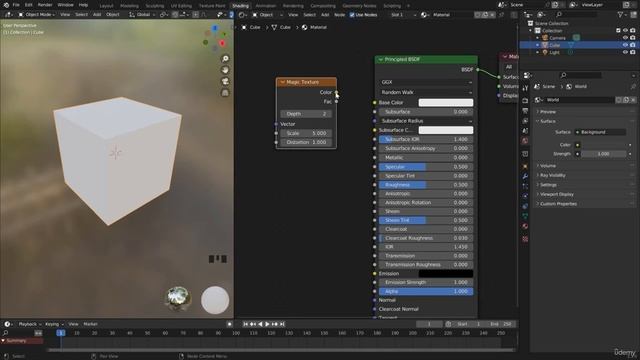Open Output properties tab
This screenshot has width=640, height=360.
[x=525, y=111]
